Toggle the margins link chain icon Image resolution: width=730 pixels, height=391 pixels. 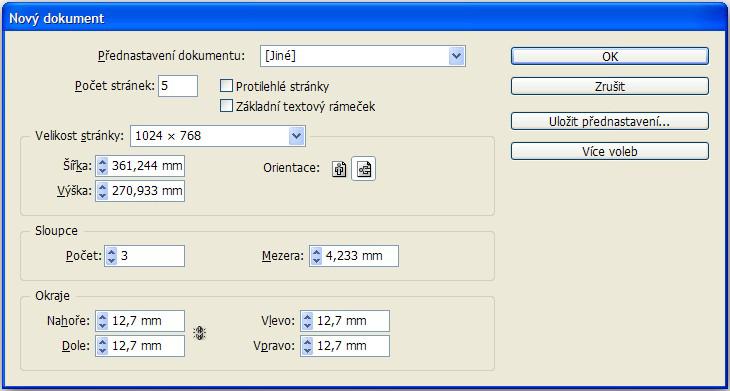pyautogui.click(x=200, y=333)
